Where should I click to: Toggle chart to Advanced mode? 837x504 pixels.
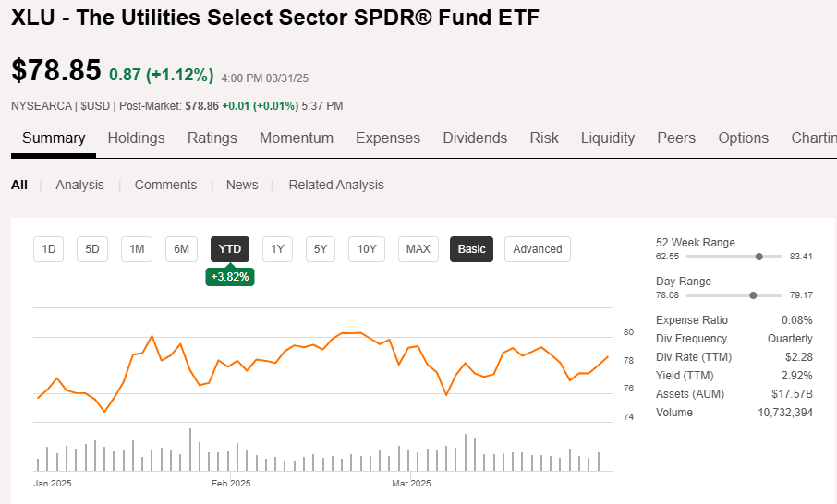[x=537, y=249]
